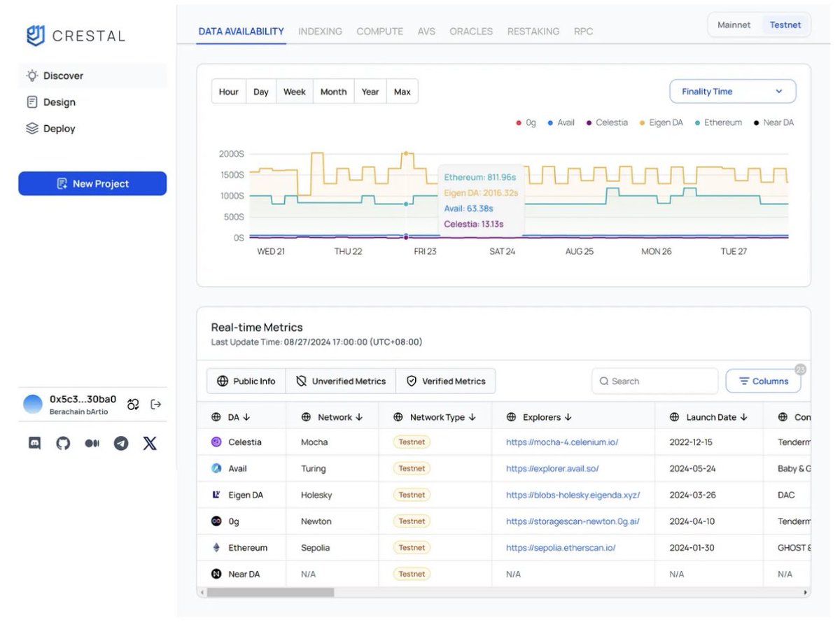Click the scrollbar right arrow
This screenshot has height=627, width=840.
click(x=806, y=592)
